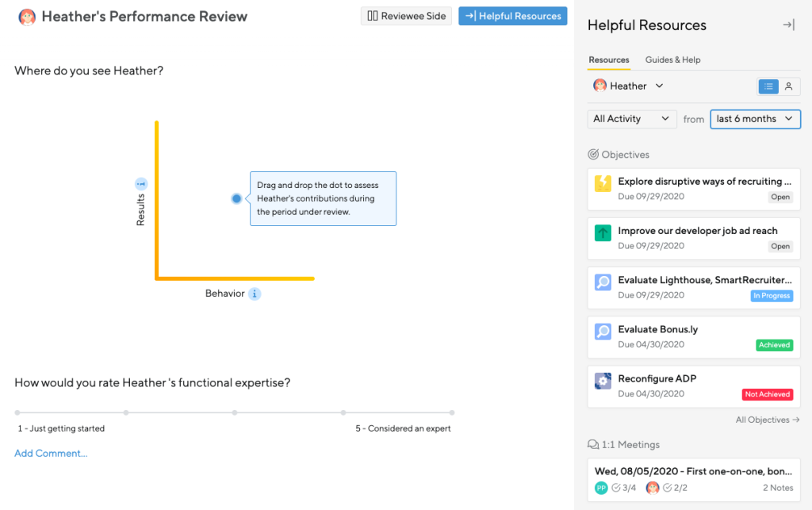Switch to the Guides & Help tab
The image size is (812, 510).
[671, 59]
